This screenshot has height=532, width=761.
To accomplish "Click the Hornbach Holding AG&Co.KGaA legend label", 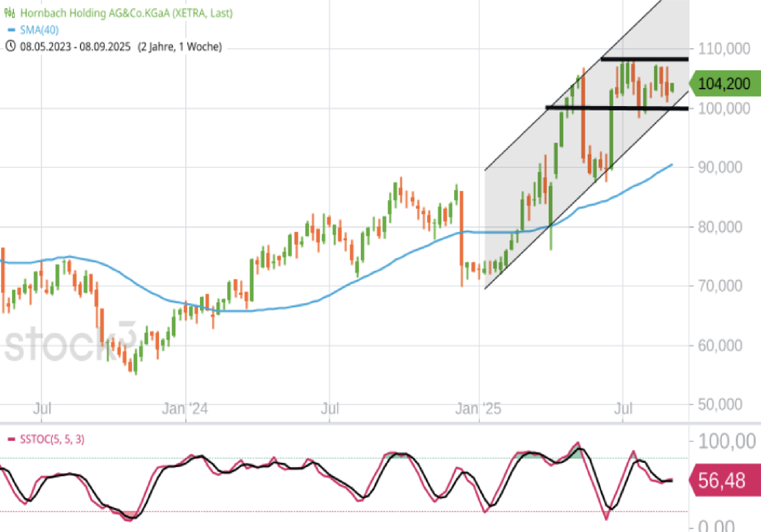I will click(126, 13).
